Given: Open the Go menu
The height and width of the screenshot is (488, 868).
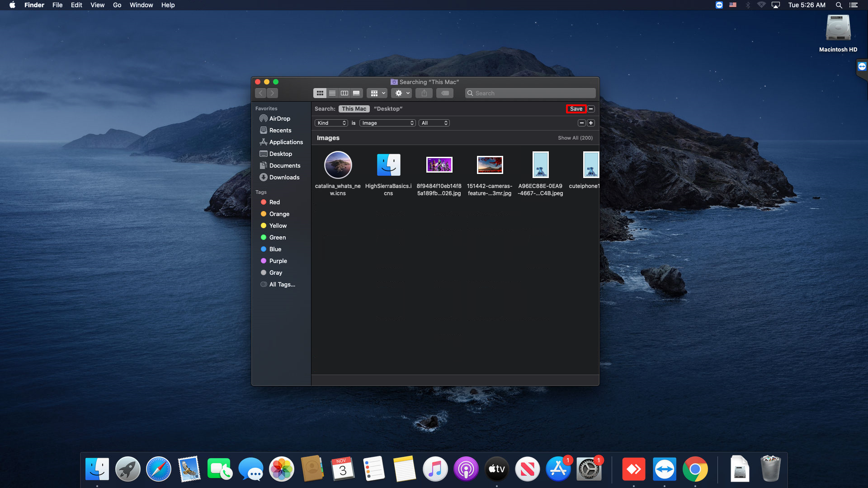Looking at the screenshot, I should click(x=117, y=5).
